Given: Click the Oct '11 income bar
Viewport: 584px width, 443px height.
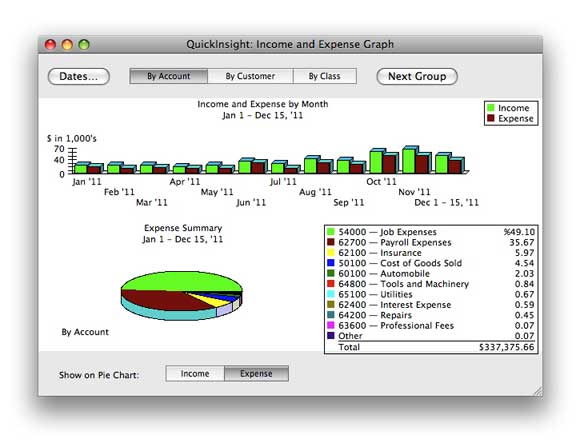Looking at the screenshot, I should coord(376,161).
